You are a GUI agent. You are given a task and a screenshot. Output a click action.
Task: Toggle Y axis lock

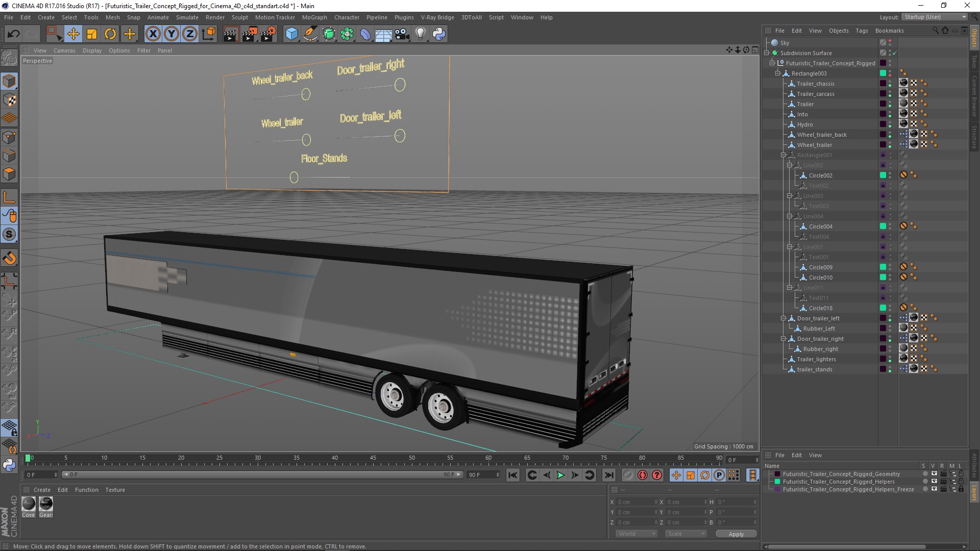(x=171, y=34)
